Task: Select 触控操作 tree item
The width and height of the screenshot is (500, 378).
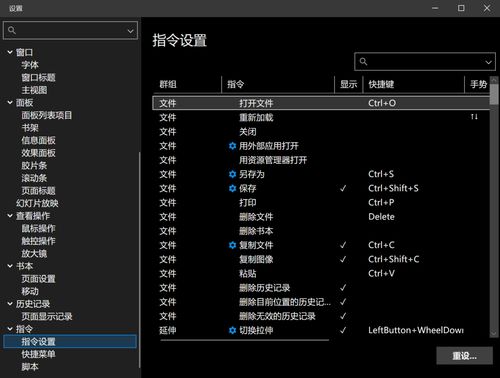Action: [x=38, y=241]
